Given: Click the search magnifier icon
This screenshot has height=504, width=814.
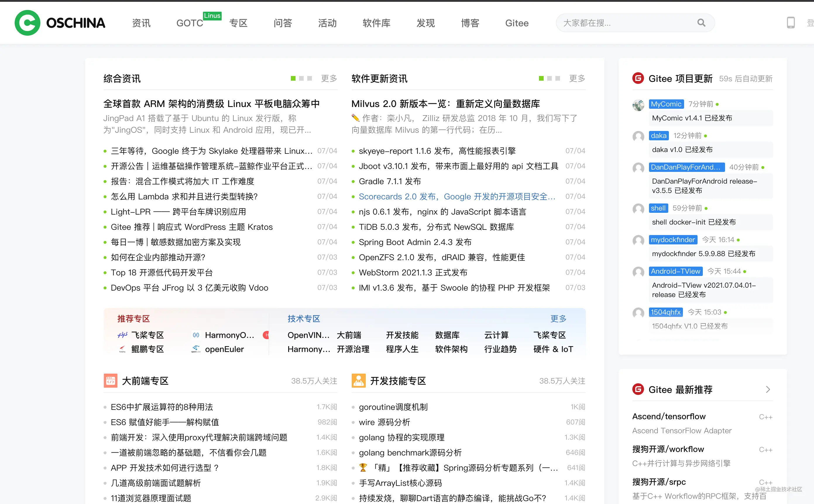Looking at the screenshot, I should 701,23.
